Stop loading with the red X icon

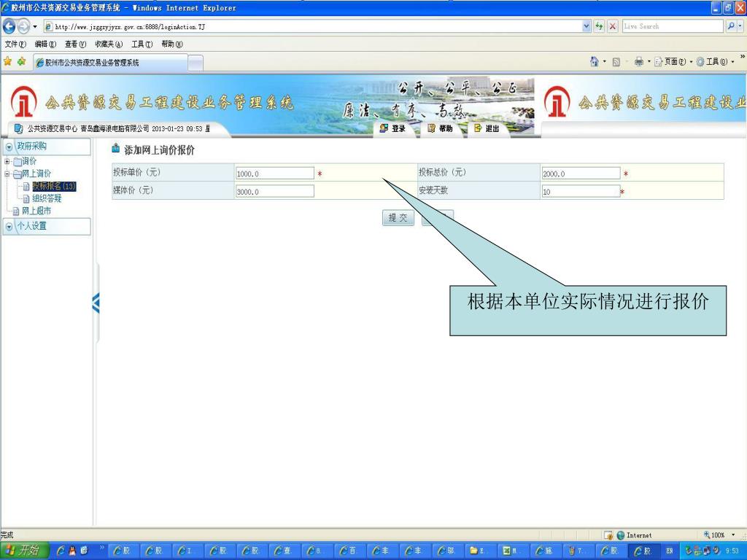(613, 26)
